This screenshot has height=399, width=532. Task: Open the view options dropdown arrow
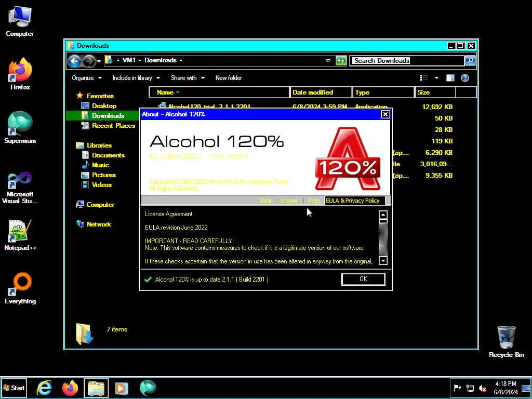coord(436,78)
